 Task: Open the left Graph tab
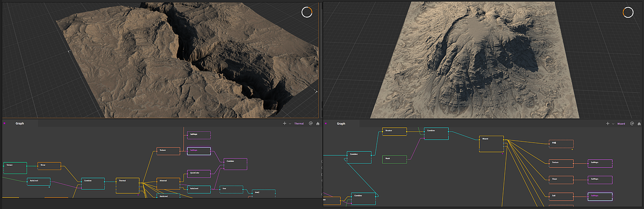click(x=20, y=123)
